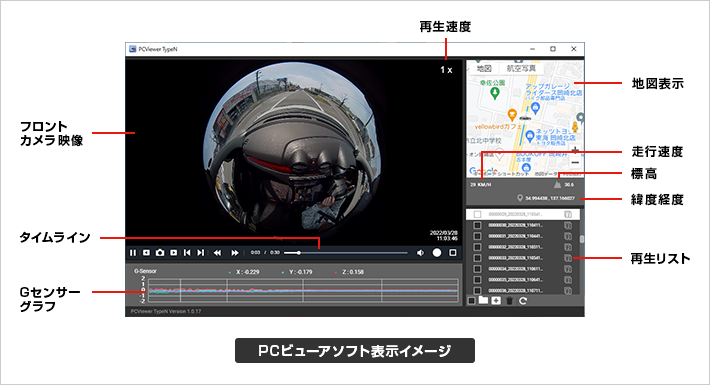
Task: Tick the second playlist file checkbox
Action: [x=477, y=225]
